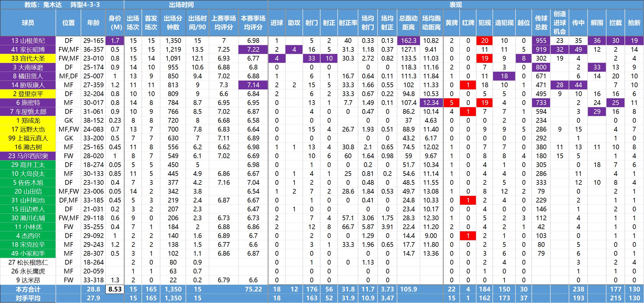
Task: Select player 11 小林优
Action: coord(28,227)
